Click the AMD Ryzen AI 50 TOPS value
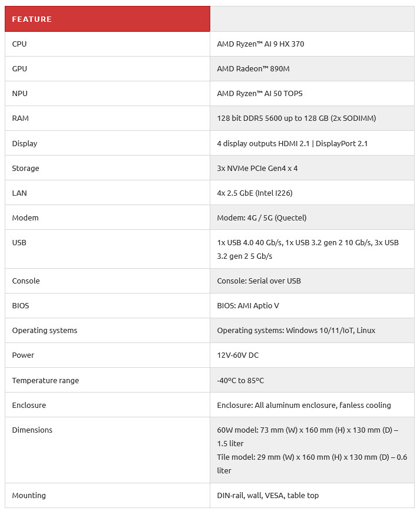Viewport: 420px width, 514px height. (x=260, y=94)
